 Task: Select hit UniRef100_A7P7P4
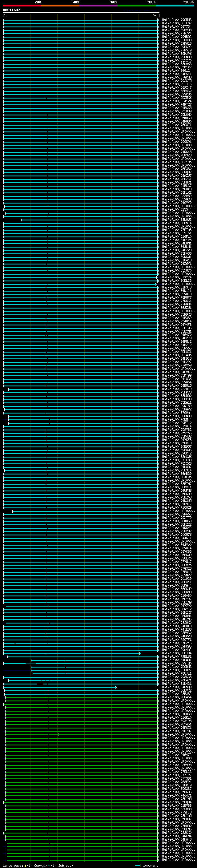click(177, 33)
